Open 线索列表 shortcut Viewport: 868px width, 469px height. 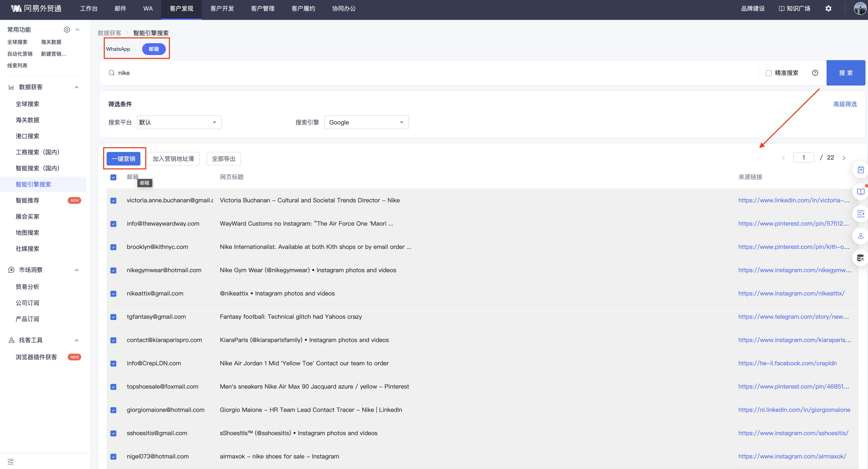pyautogui.click(x=17, y=65)
